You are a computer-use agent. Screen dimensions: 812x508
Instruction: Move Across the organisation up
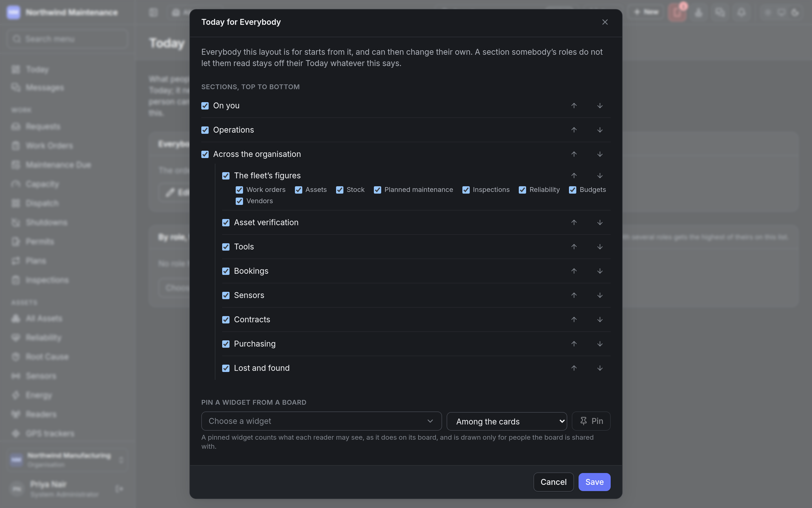574,154
